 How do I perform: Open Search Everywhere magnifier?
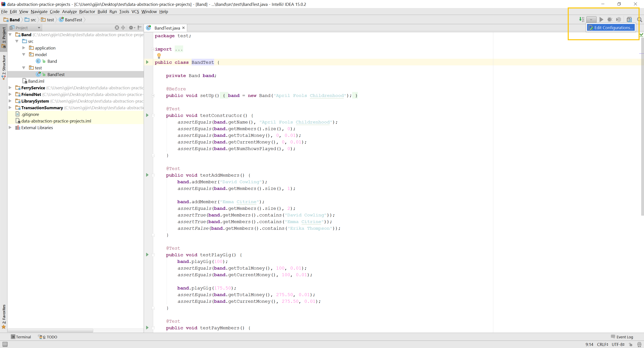(x=640, y=20)
